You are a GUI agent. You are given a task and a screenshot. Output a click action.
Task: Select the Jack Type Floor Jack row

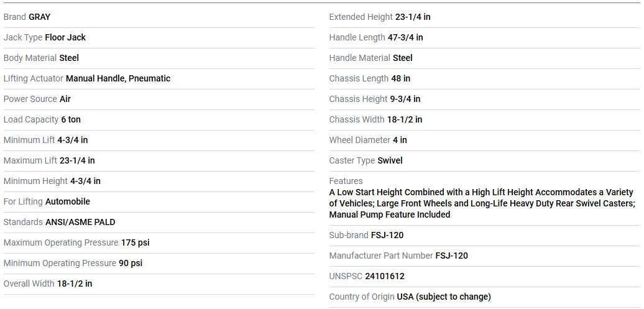point(45,37)
